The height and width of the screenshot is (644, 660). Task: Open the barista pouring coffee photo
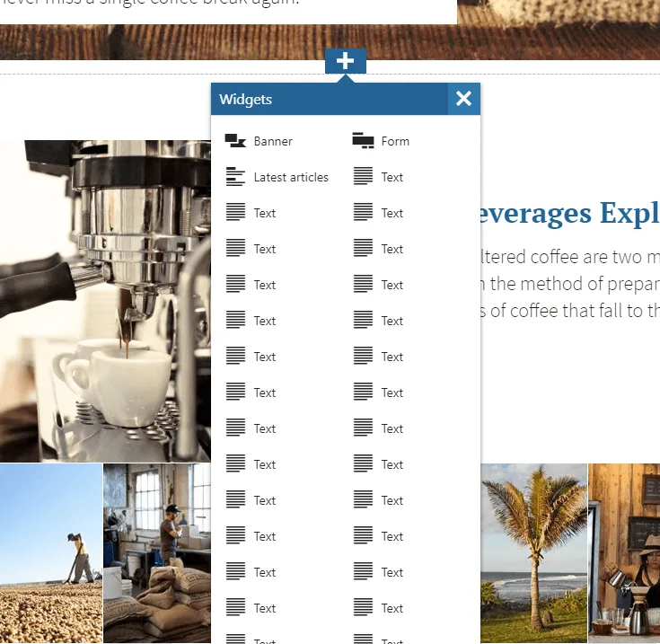coord(624,553)
